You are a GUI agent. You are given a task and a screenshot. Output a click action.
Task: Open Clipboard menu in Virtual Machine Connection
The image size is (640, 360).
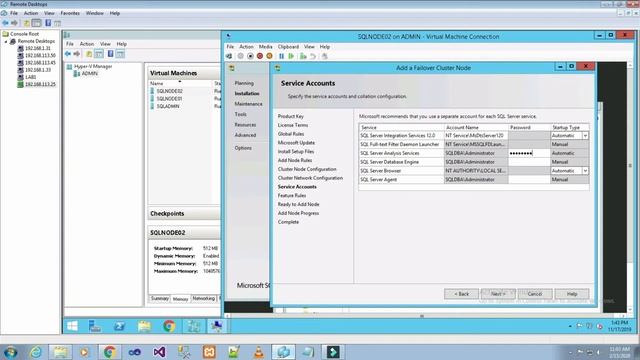tap(288, 47)
